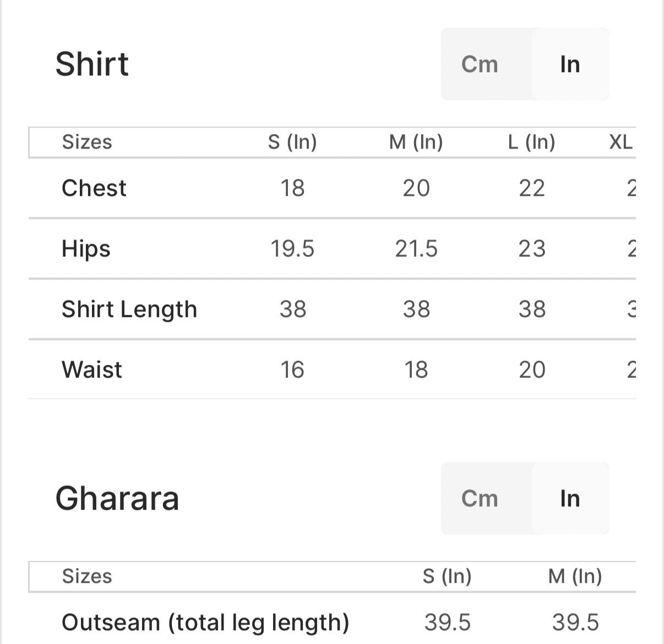
Task: Click Hips value 19.5 for size S
Action: 292,249
